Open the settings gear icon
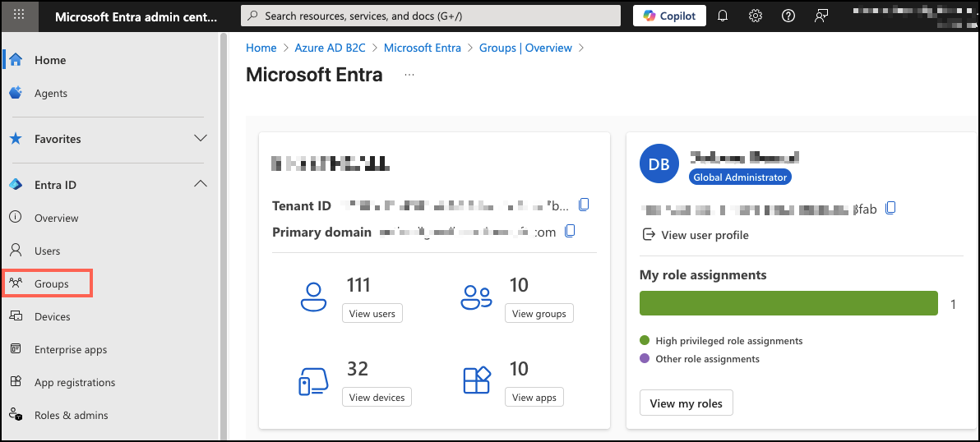This screenshot has width=980, height=442. click(756, 16)
